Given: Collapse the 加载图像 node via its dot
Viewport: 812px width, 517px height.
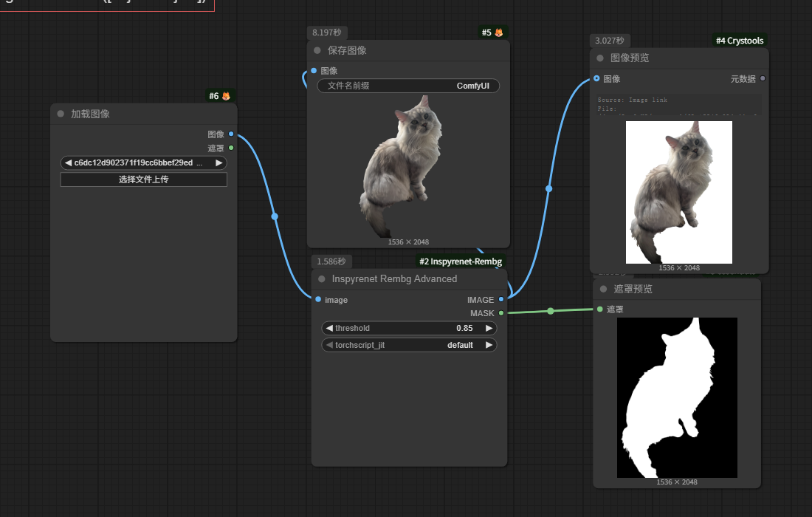Looking at the screenshot, I should point(61,114).
